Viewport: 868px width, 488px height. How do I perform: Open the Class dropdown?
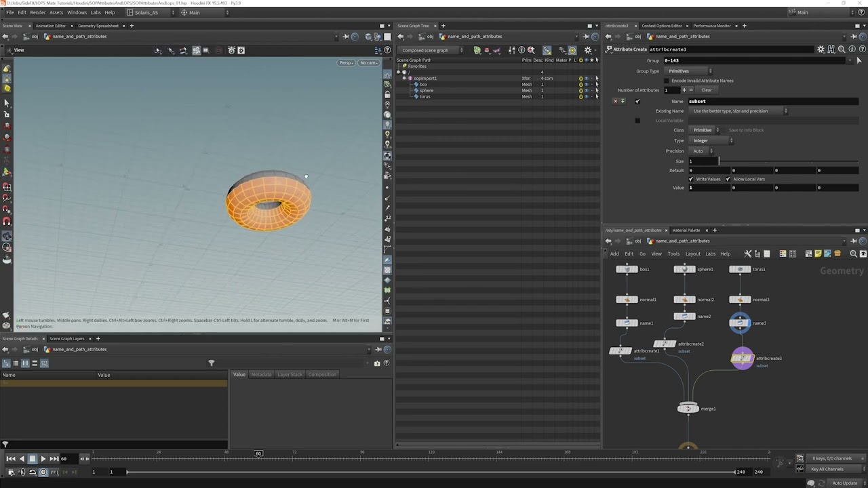point(706,130)
